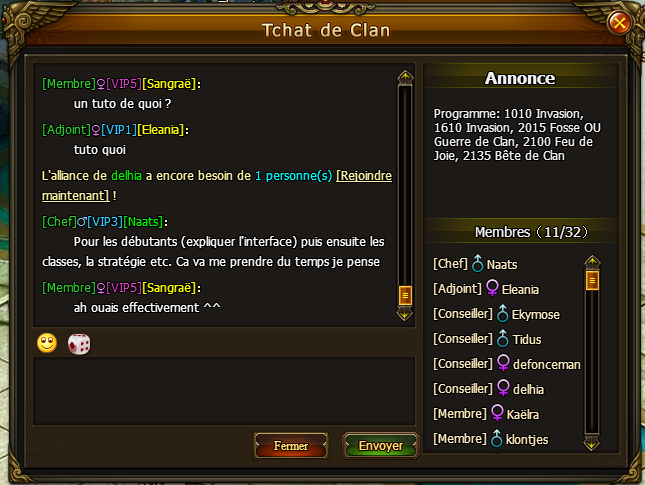The width and height of the screenshot is (645, 485).
Task: Click the Rejoindre maintenant alliance link
Action: click(217, 186)
